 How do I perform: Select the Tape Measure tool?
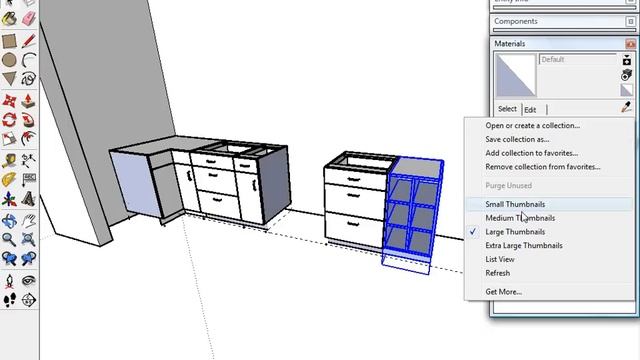9,161
